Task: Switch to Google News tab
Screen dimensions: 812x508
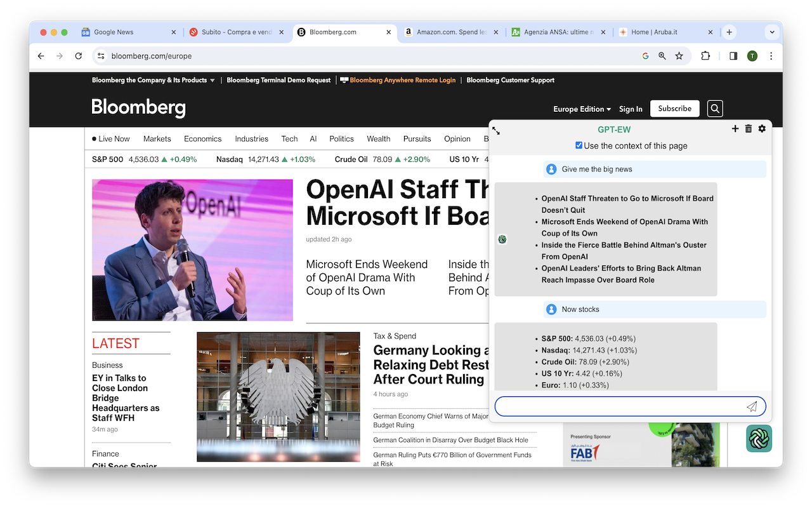Action: [x=130, y=32]
